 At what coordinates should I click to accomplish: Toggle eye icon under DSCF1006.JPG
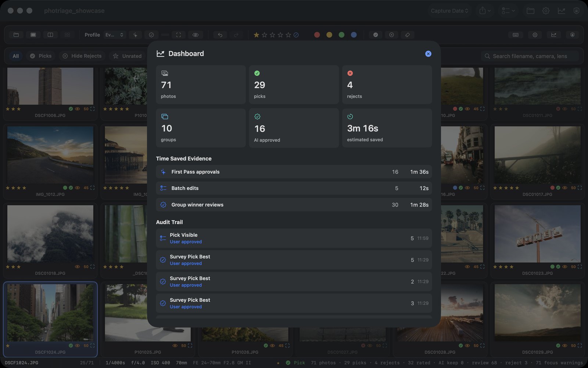pos(77,109)
